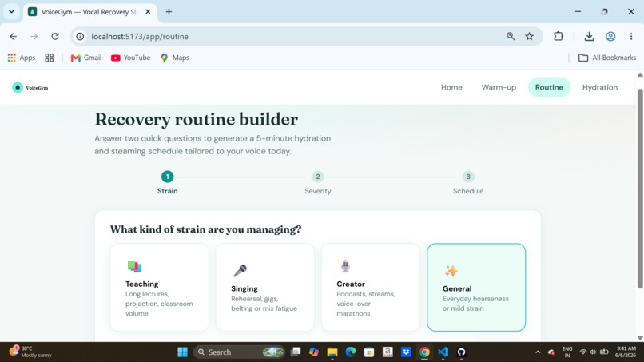The width and height of the screenshot is (644, 362).
Task: Click the Teaching books icon
Action: click(x=134, y=266)
